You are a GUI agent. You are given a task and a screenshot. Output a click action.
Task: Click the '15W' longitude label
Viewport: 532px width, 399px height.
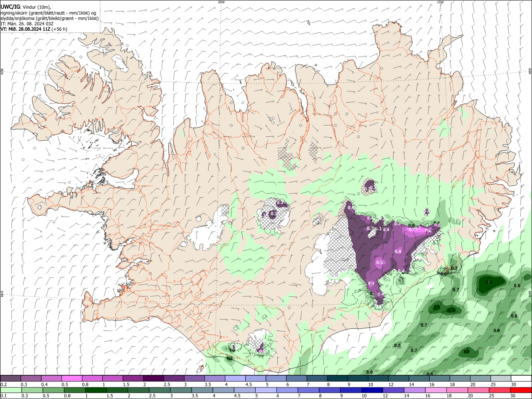tap(440, 2)
